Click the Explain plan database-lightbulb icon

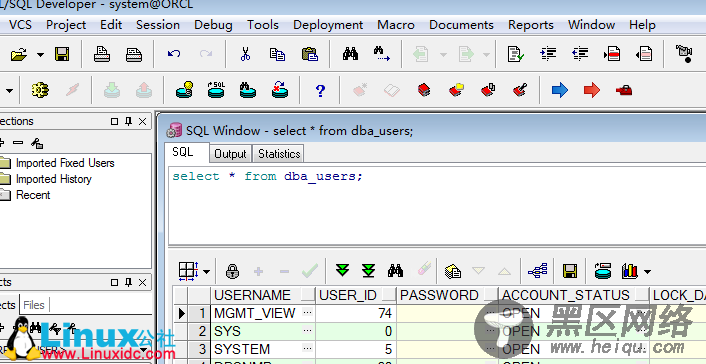185,90
